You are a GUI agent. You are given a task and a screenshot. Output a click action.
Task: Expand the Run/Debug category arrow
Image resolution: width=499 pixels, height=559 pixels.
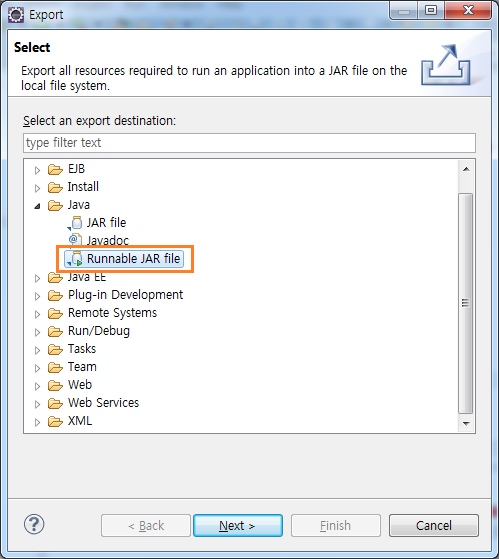(37, 332)
